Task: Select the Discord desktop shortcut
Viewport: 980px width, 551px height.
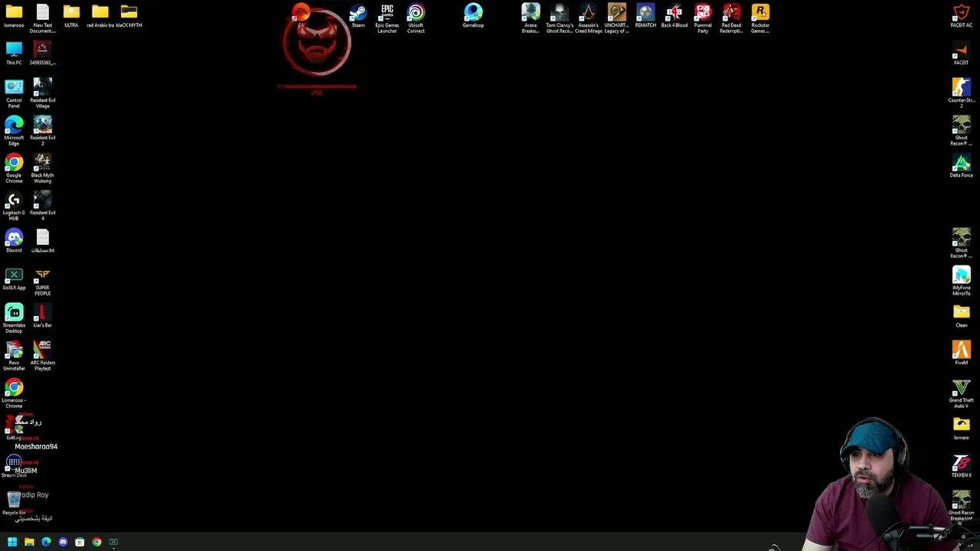Action: [14, 241]
